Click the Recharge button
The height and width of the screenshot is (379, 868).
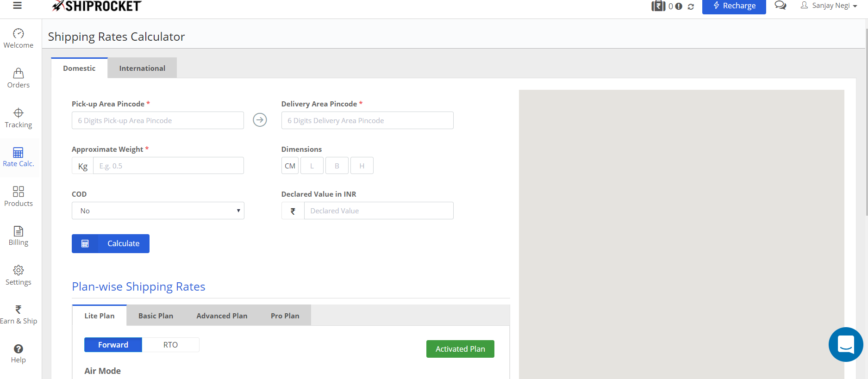point(734,6)
